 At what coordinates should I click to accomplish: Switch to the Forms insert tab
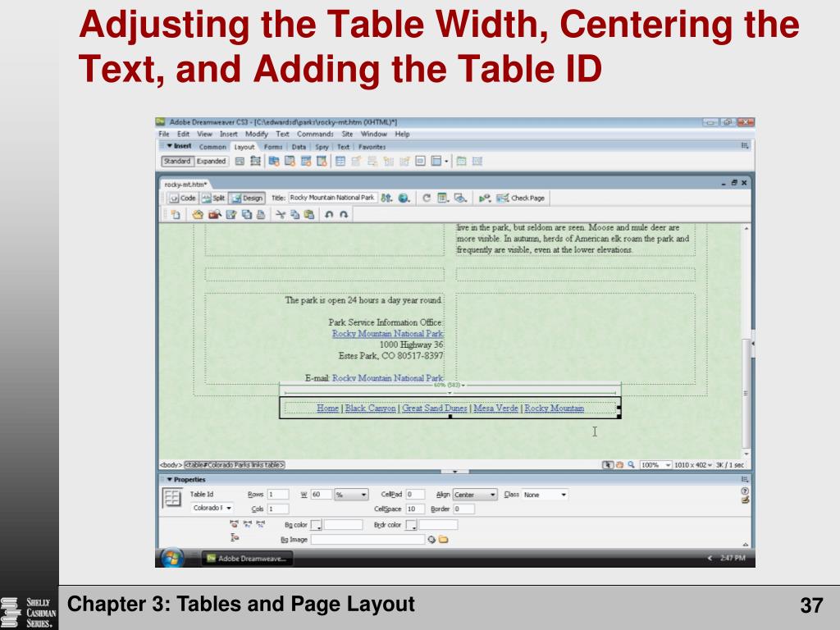pyautogui.click(x=272, y=147)
